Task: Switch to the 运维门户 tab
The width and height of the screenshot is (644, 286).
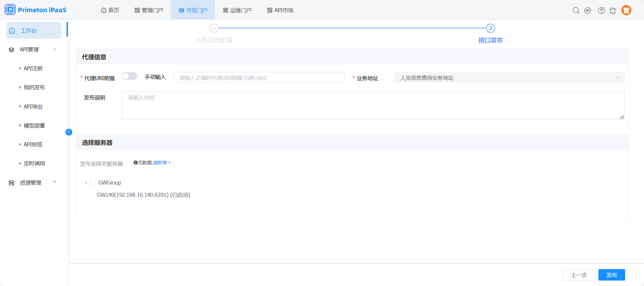Action: pyautogui.click(x=237, y=10)
